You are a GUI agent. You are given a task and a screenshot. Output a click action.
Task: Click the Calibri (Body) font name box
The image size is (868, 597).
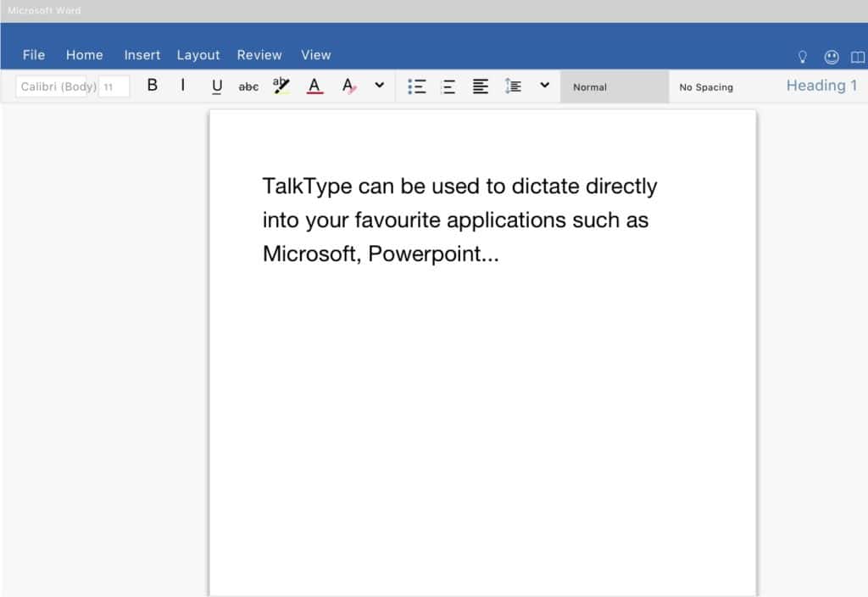pyautogui.click(x=51, y=86)
